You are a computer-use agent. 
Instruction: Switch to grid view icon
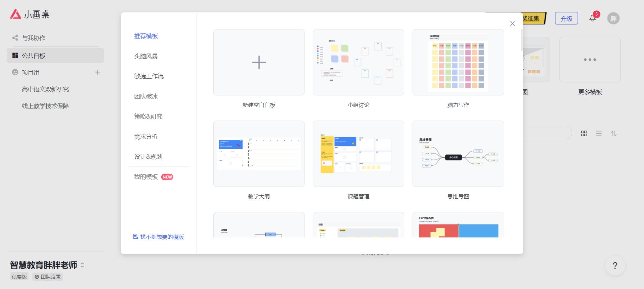coord(584,134)
